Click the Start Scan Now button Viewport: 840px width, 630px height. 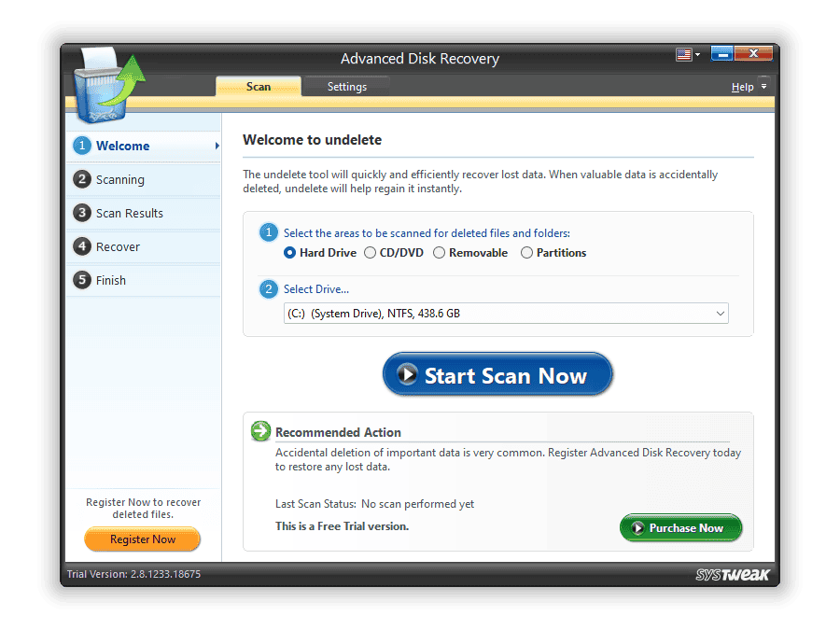[x=497, y=374]
